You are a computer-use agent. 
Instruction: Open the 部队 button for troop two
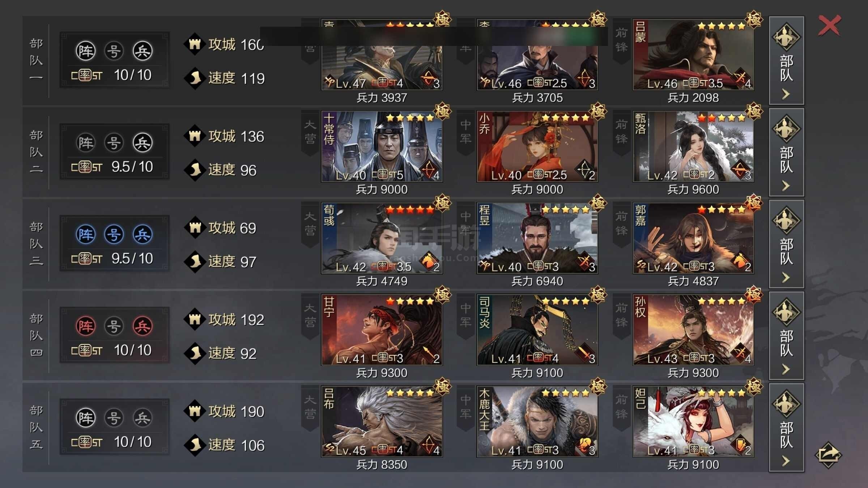click(x=786, y=152)
